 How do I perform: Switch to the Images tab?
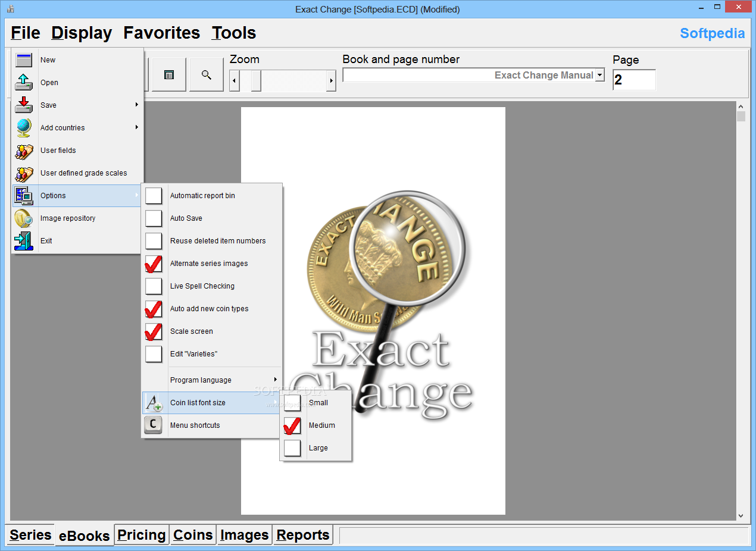coord(245,535)
